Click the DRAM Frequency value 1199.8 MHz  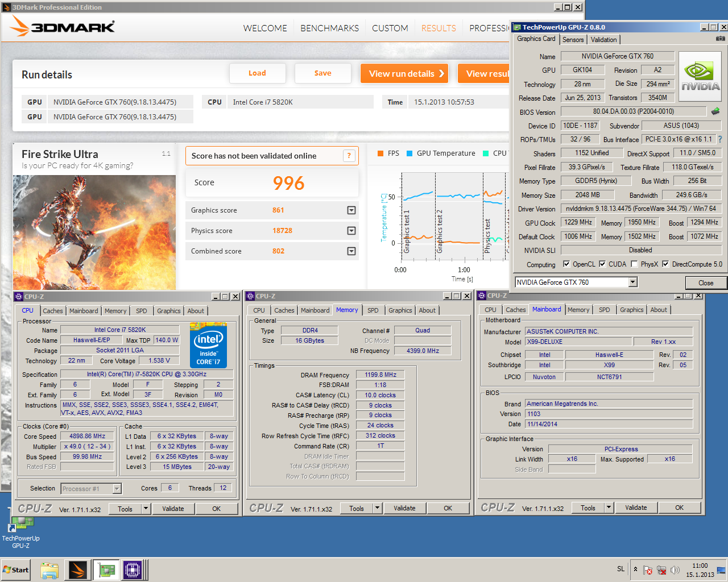pyautogui.click(x=380, y=375)
